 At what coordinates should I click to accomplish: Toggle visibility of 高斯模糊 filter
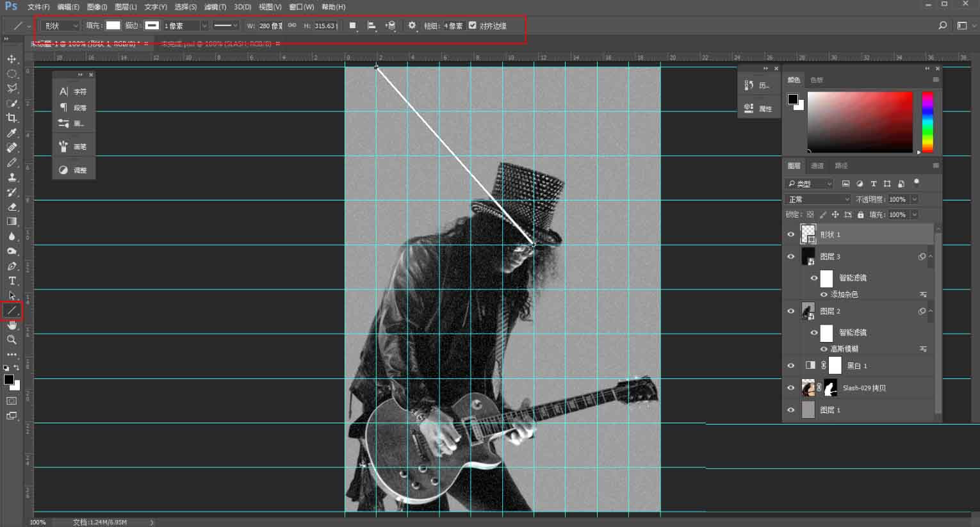(824, 349)
